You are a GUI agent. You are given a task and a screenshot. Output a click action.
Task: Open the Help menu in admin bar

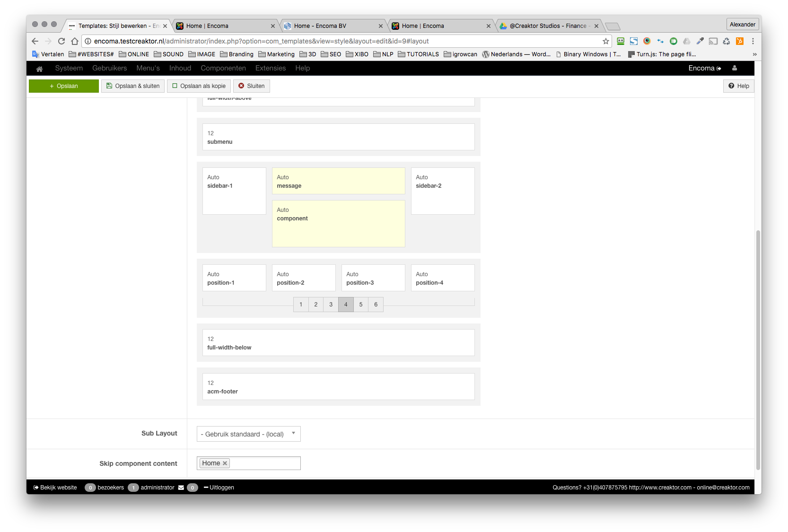(x=303, y=68)
